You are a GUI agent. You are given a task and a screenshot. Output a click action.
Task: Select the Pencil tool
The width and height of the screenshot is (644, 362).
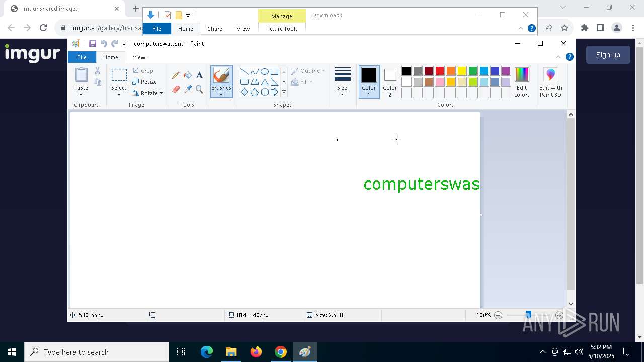176,75
